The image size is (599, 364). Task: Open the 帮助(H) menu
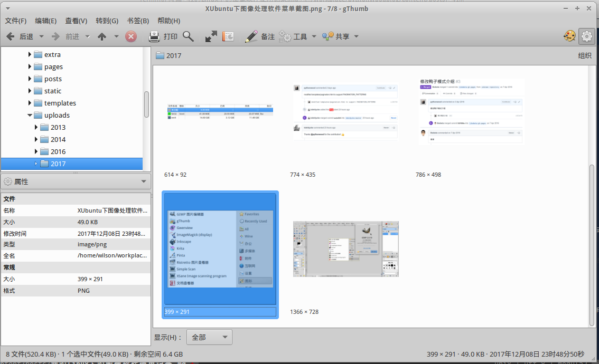(x=169, y=21)
